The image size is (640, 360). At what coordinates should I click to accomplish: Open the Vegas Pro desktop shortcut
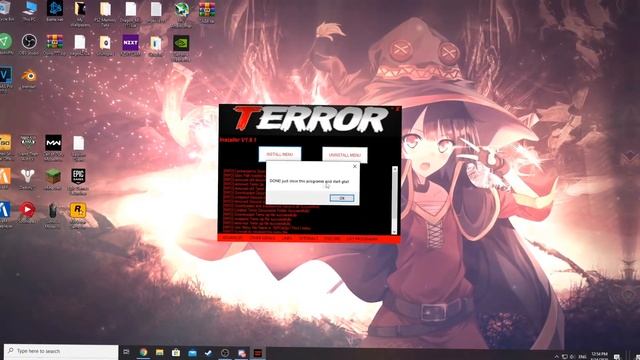coord(6,80)
